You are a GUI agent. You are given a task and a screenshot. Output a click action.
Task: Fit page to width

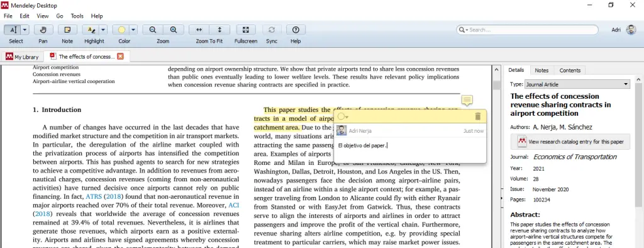tap(199, 30)
